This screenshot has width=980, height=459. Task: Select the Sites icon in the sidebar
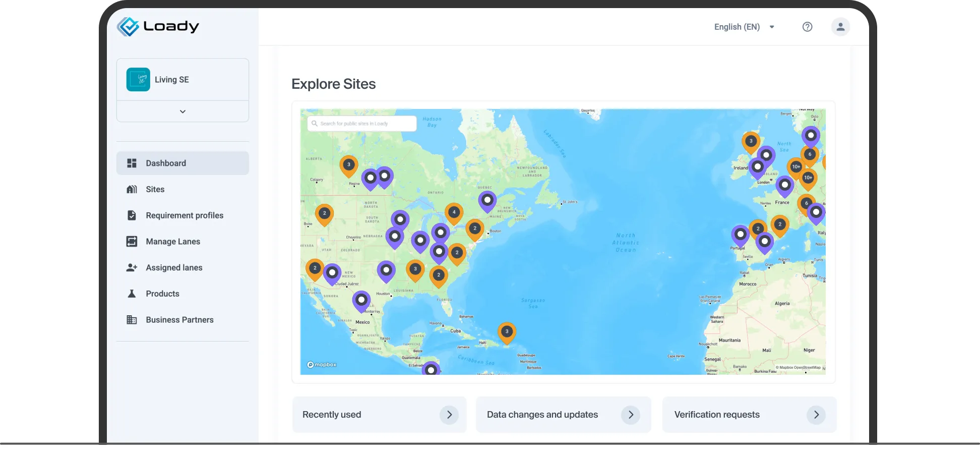(x=132, y=189)
